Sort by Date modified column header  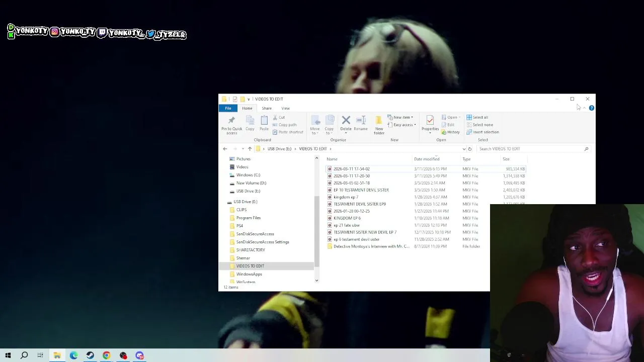pyautogui.click(x=427, y=159)
